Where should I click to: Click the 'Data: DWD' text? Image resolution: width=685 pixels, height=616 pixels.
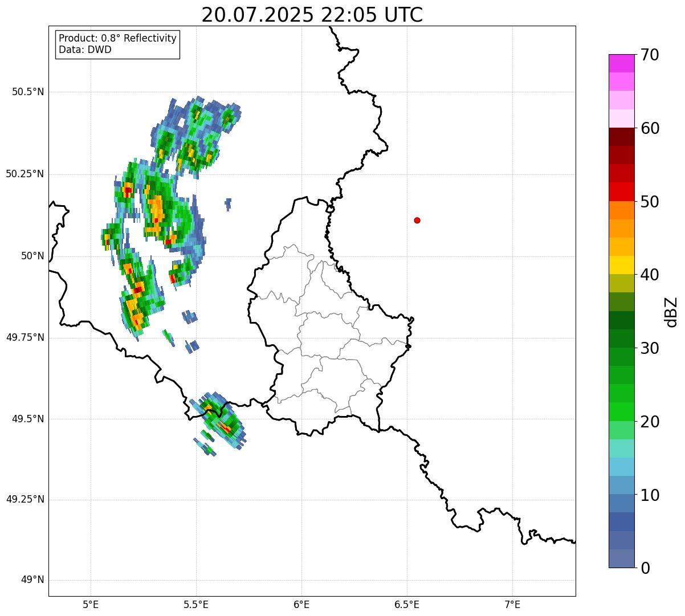[85, 50]
